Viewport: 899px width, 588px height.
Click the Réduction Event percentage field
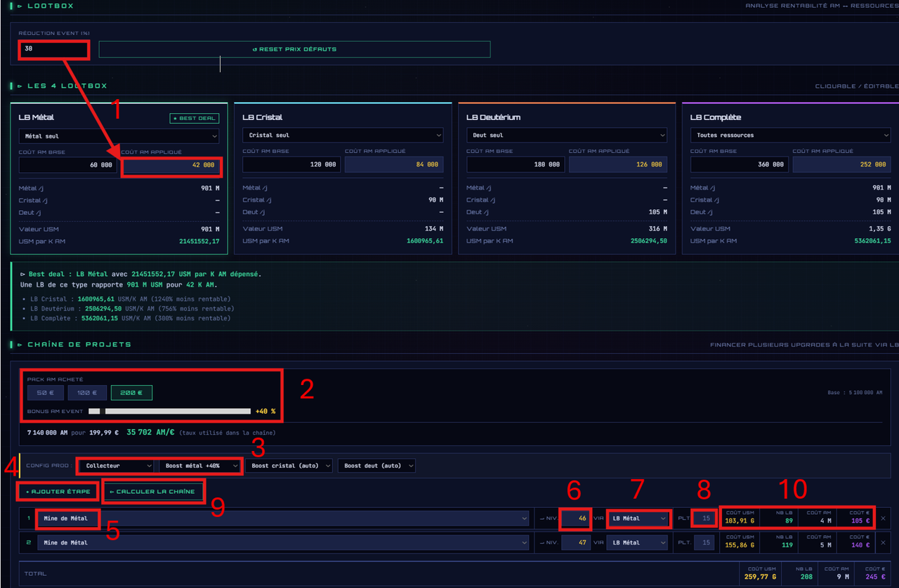coord(54,49)
